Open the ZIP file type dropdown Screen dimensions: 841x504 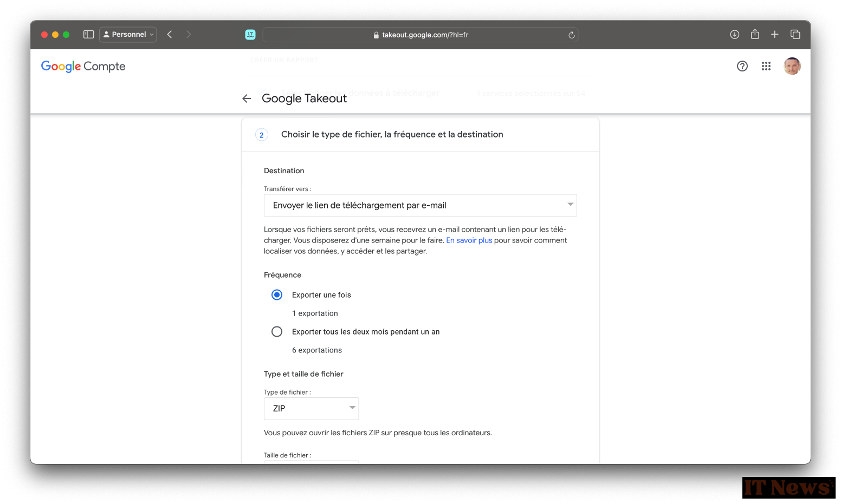coord(312,409)
